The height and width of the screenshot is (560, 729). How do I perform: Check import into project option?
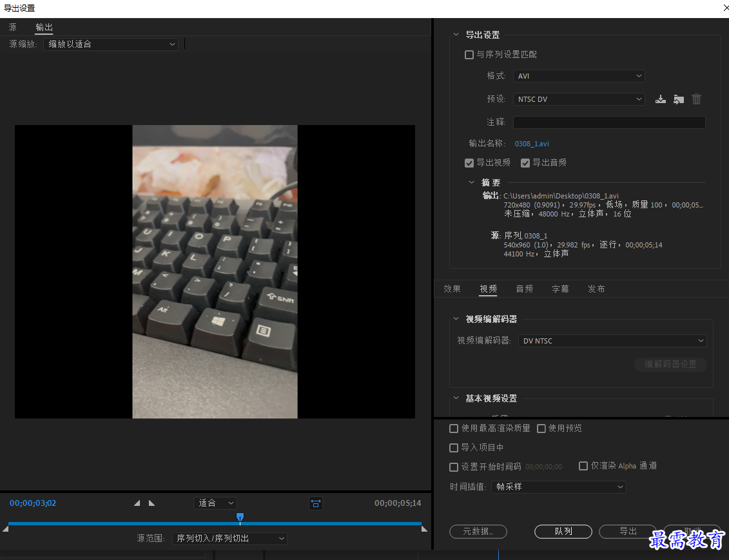(454, 447)
